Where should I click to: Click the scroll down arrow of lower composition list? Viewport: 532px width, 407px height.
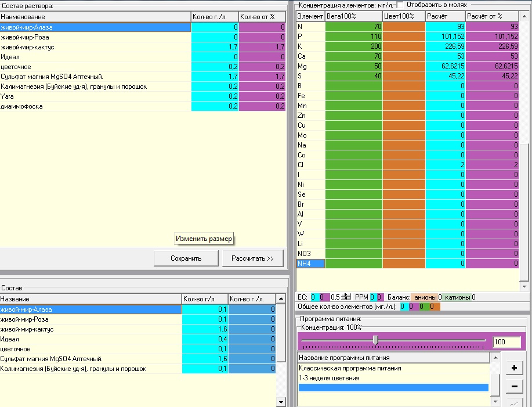coord(281,402)
